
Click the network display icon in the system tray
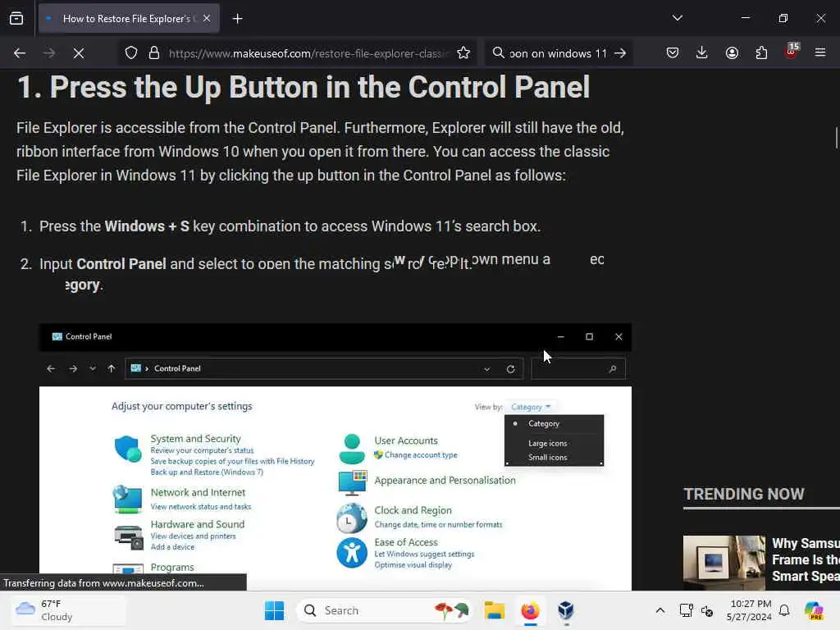coord(686,610)
